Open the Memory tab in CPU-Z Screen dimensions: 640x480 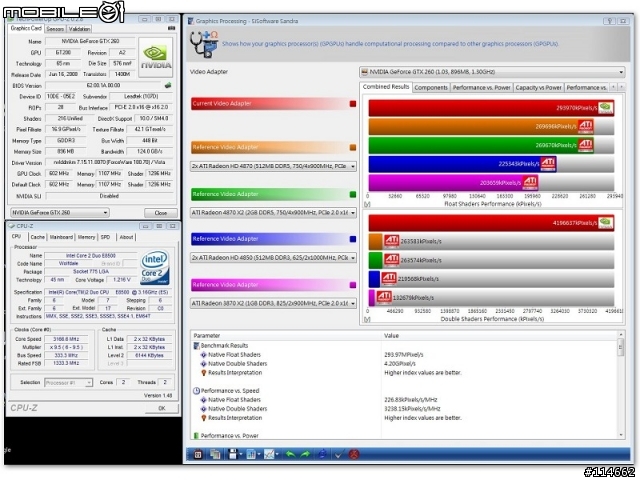point(86,237)
